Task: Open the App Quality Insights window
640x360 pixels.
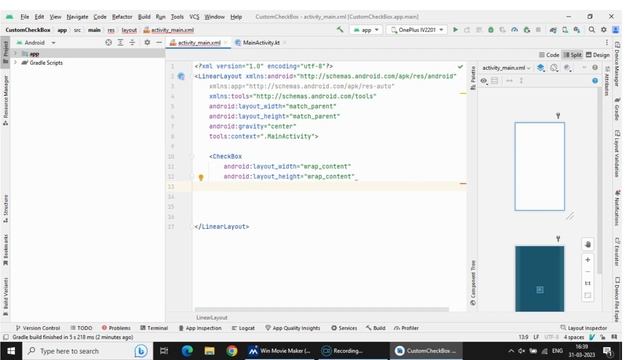Action: (x=293, y=328)
